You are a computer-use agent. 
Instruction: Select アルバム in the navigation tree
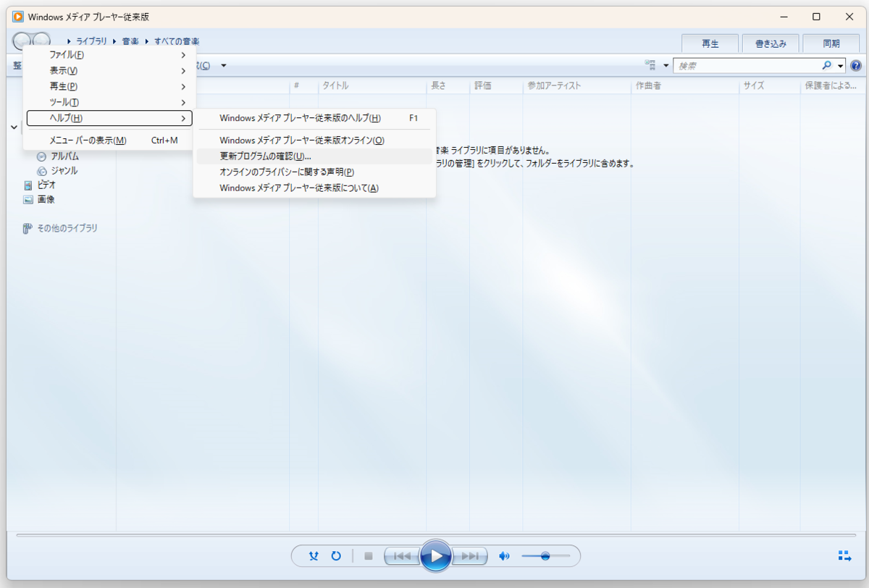coord(64,156)
